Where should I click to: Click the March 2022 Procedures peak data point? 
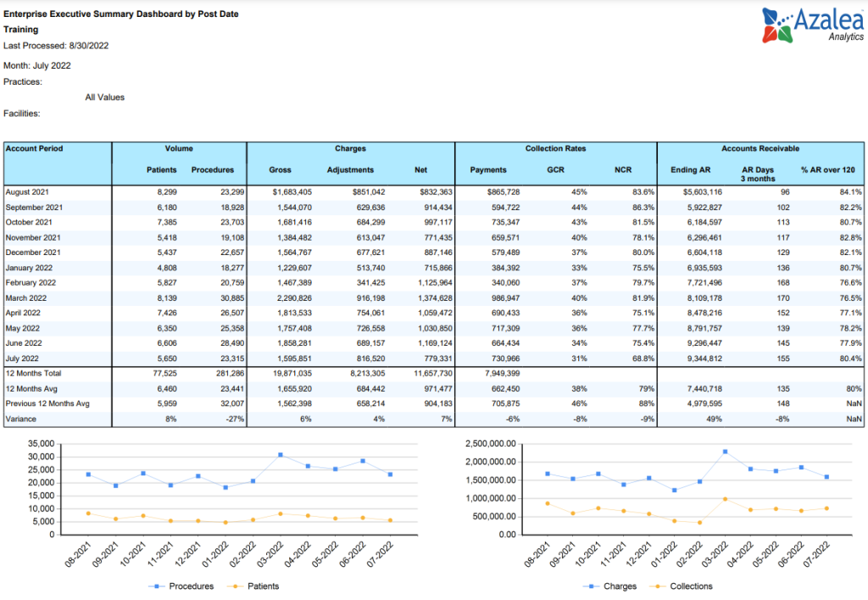281,455
